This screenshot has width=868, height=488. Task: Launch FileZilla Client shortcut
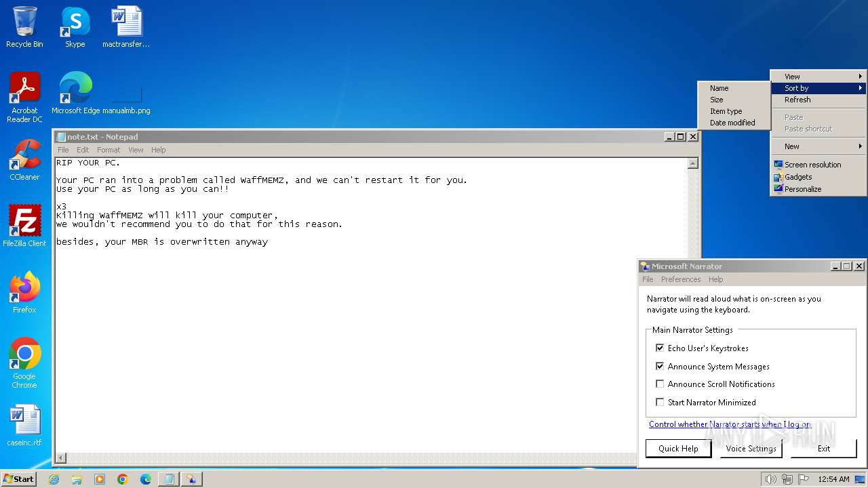pyautogui.click(x=24, y=226)
